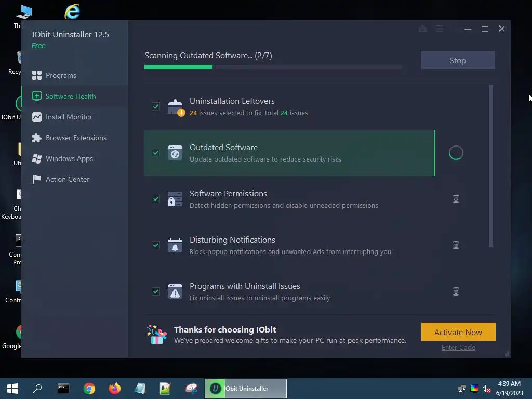The height and width of the screenshot is (399, 532).
Task: Click the Disturbing Notifications bell icon
Action: tap(175, 245)
